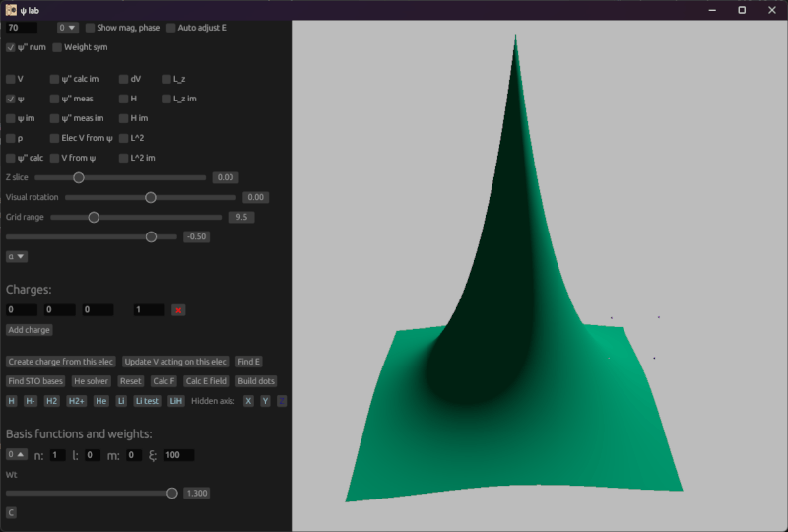788x532 pixels.
Task: Load the Li preset
Action: point(121,401)
